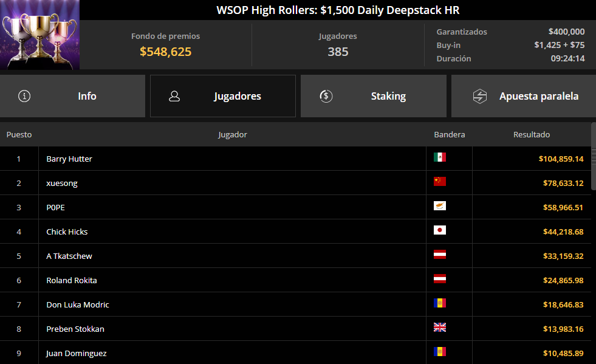Select player Don Luka Modric
Screen dimensions: 596x364
(78, 305)
